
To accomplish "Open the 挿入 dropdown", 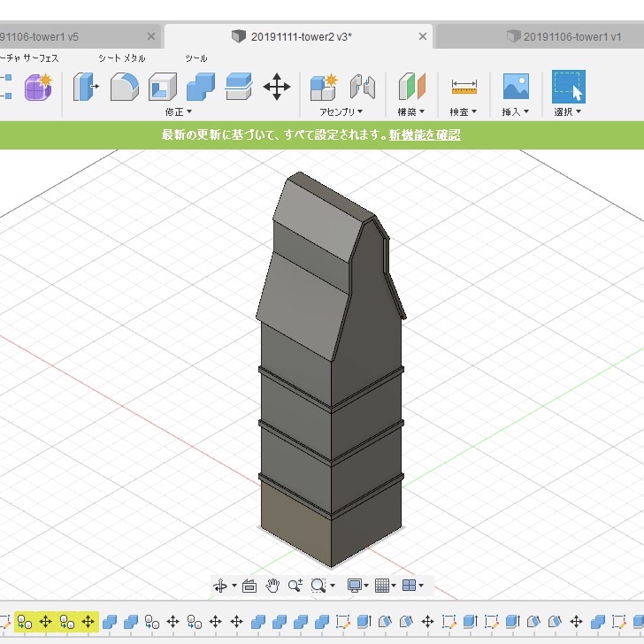I will [x=515, y=111].
